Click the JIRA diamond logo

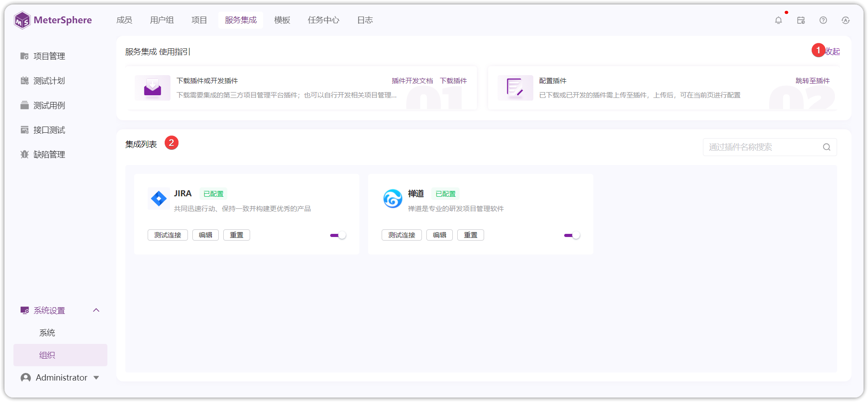(159, 198)
